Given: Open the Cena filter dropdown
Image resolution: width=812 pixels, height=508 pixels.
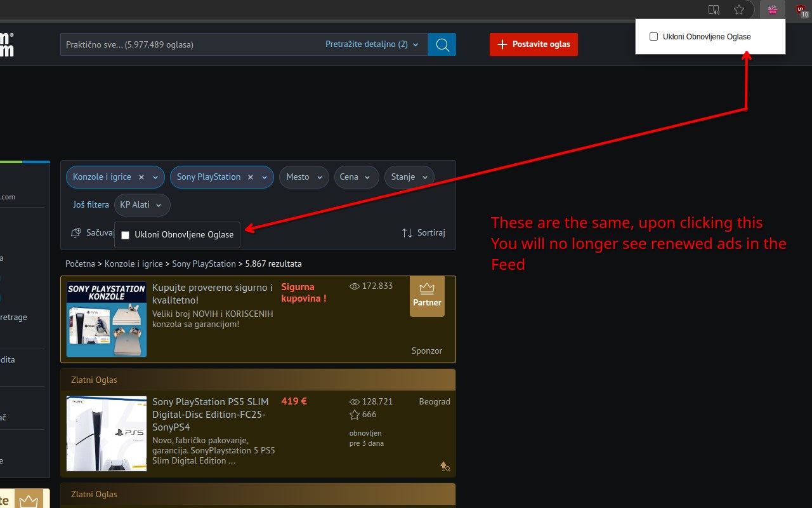Looking at the screenshot, I should [357, 177].
